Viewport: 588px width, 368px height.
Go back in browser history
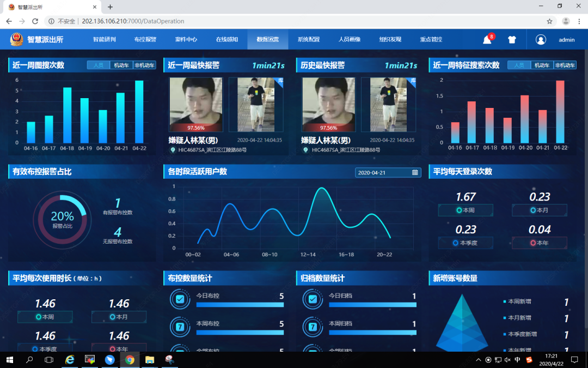(9, 21)
